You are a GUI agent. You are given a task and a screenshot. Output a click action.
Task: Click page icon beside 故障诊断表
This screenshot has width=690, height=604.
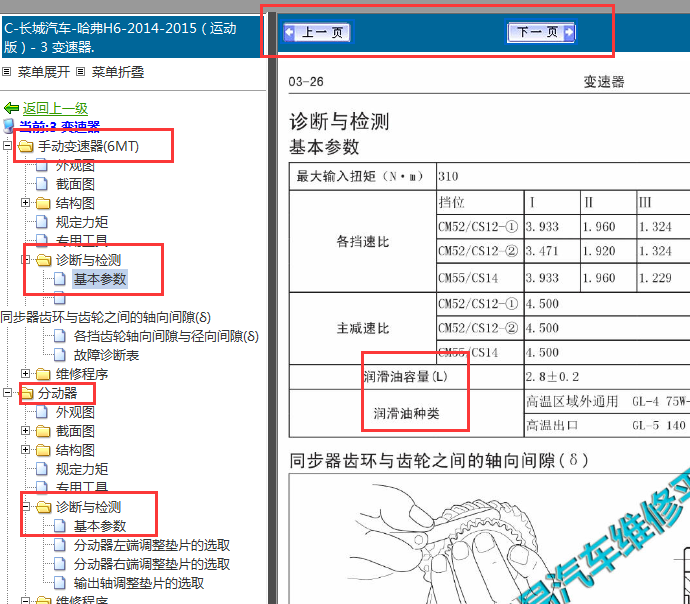pos(59,355)
